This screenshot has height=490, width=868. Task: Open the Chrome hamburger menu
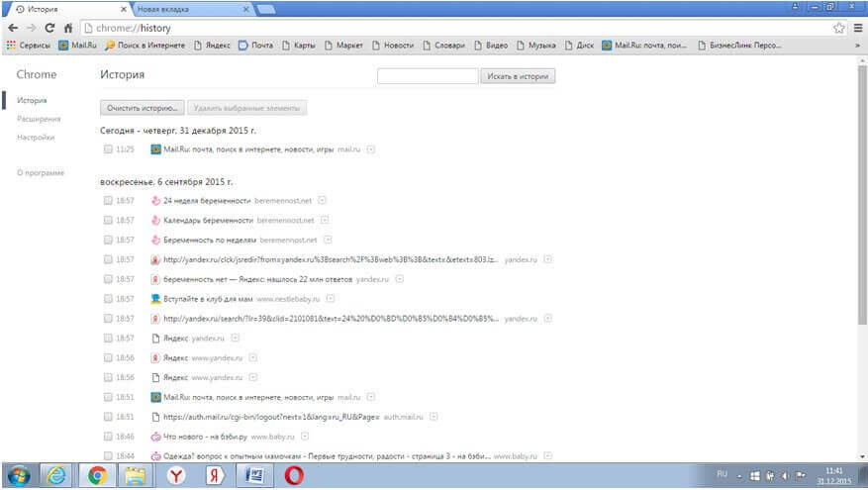pos(857,28)
